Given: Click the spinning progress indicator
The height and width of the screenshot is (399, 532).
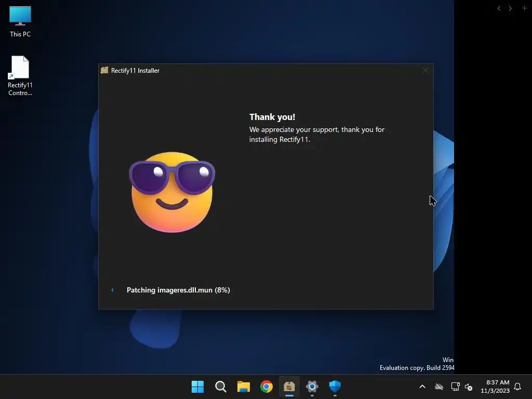Looking at the screenshot, I should [112, 290].
